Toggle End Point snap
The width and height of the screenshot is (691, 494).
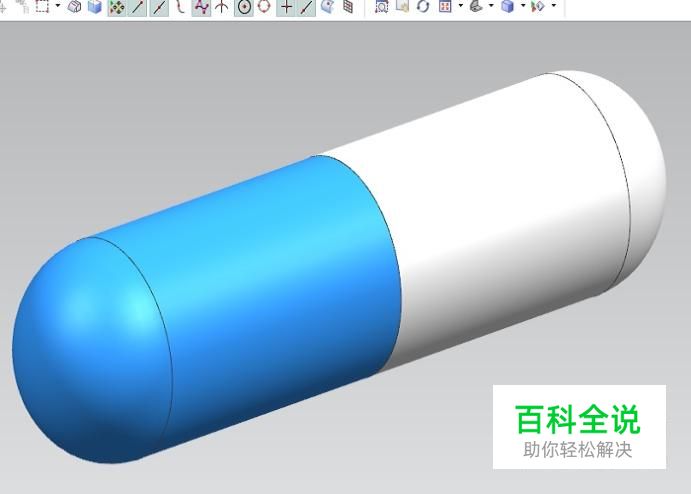coord(137,7)
